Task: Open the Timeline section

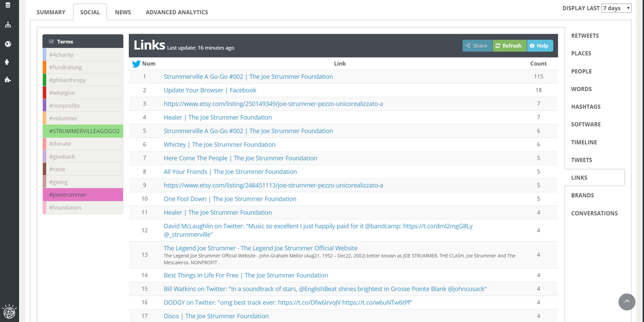Action: [x=584, y=142]
